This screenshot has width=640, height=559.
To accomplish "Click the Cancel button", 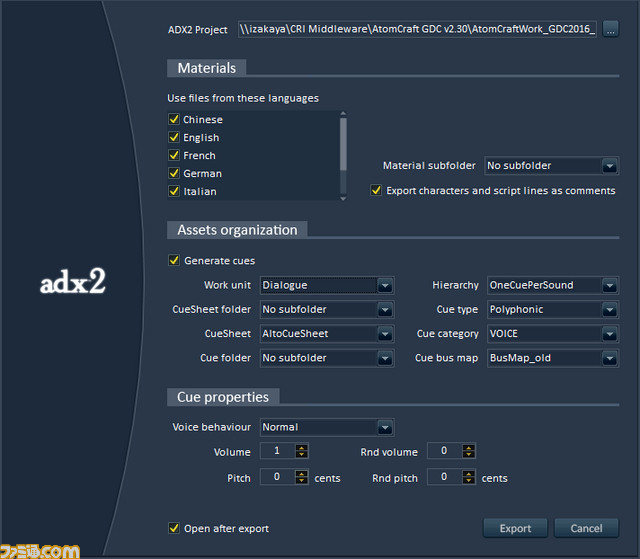I will click(x=586, y=528).
